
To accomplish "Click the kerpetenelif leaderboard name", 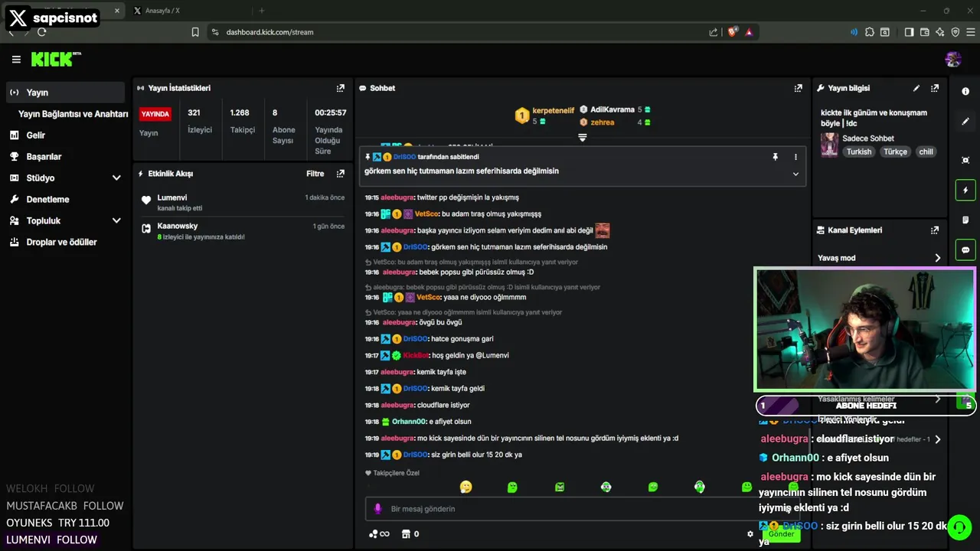I will [x=553, y=110].
